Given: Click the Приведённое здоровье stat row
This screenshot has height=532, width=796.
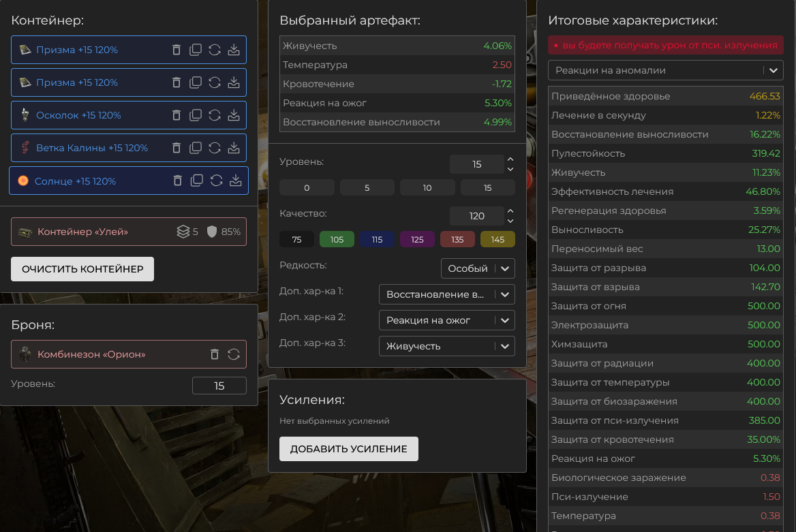Looking at the screenshot, I should pos(666,97).
